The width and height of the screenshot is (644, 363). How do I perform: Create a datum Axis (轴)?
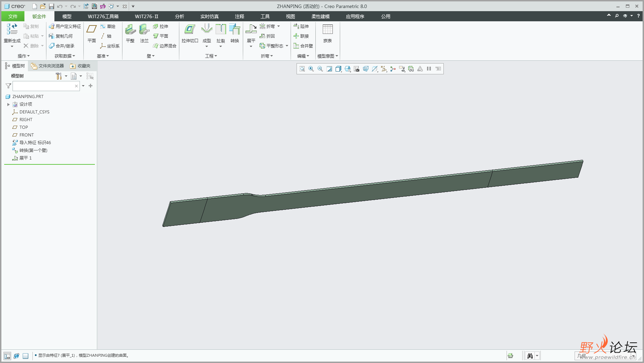click(106, 36)
